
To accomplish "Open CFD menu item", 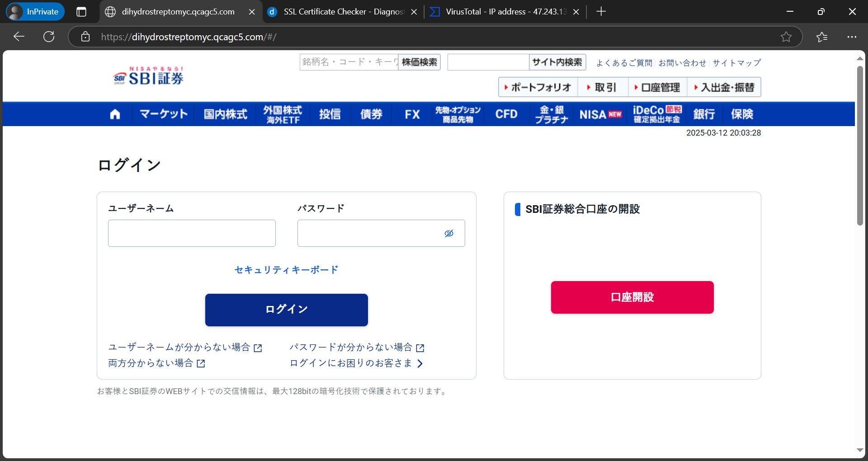I will [506, 114].
